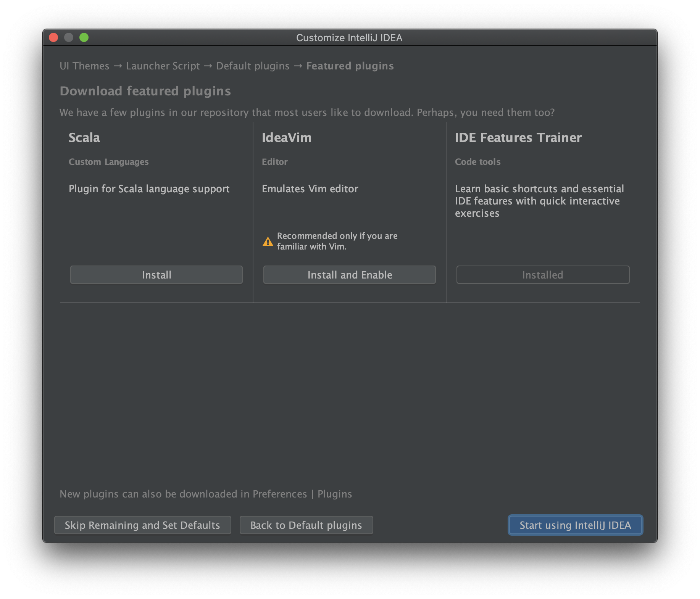Viewport: 700px width, 599px height.
Task: Go to Launcher Script breadcrumb step
Action: 163,66
